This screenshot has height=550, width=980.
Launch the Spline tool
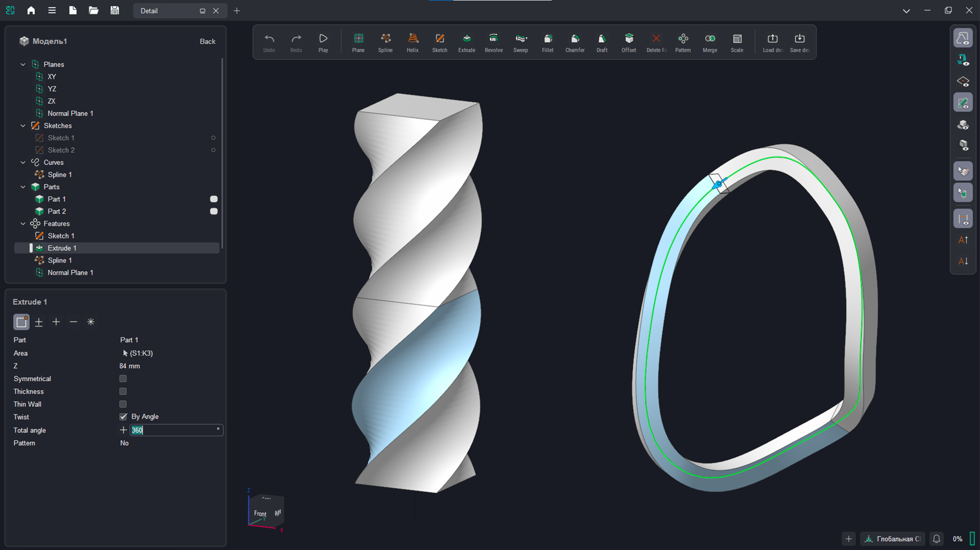point(385,42)
